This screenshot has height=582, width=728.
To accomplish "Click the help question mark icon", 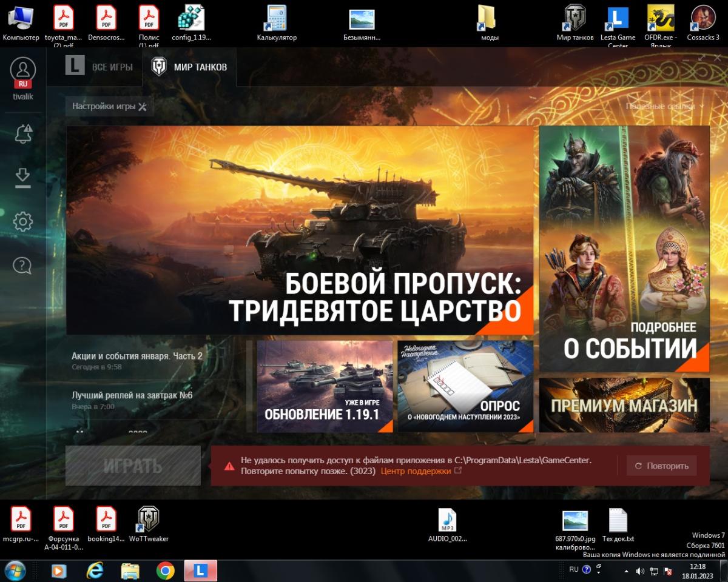I will click(23, 265).
